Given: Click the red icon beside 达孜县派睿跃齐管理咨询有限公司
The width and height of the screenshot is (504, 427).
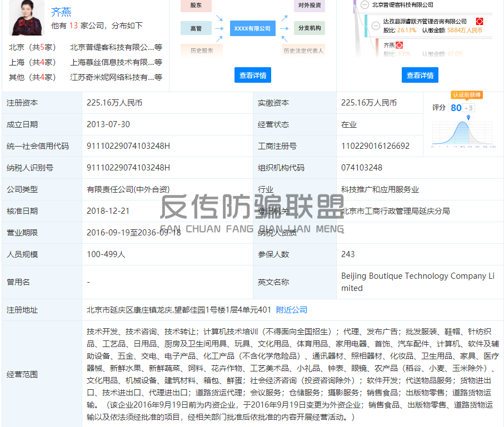Looking at the screenshot, I should (x=480, y=21).
